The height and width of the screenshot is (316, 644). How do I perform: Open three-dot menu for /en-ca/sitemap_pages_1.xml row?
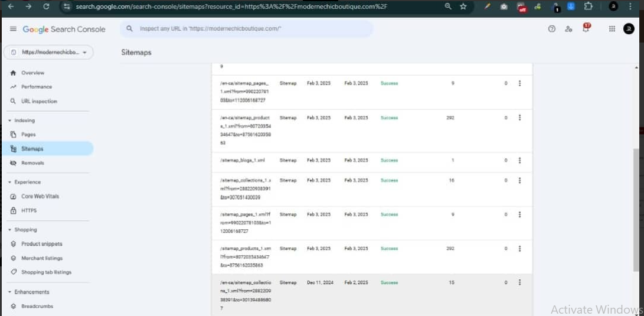(519, 83)
